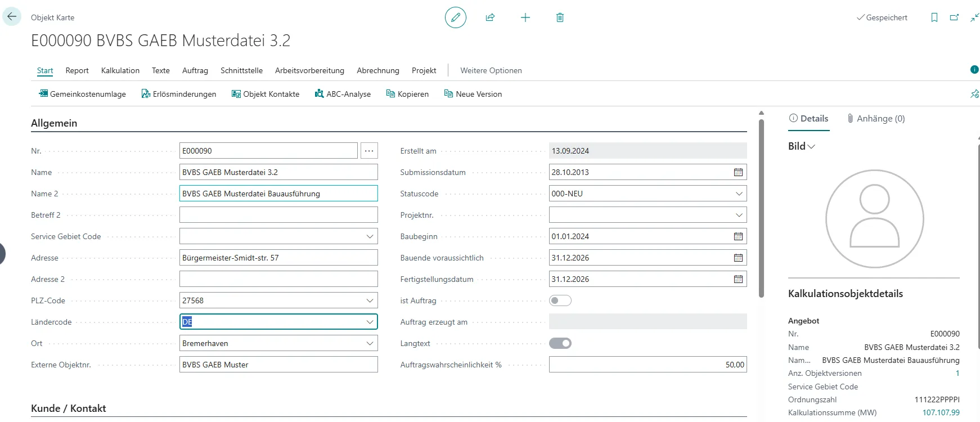The image size is (980, 422).
Task: Go back using the arrow icon
Action: click(x=12, y=17)
